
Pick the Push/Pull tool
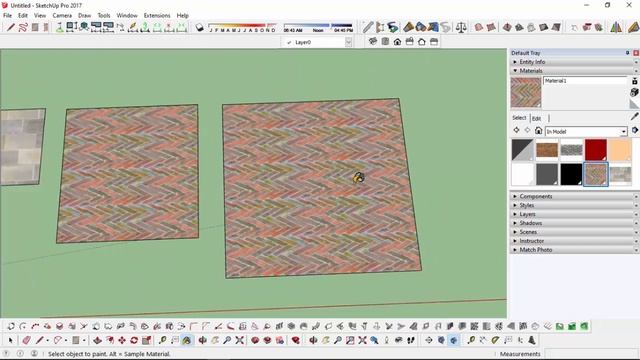(x=98, y=340)
